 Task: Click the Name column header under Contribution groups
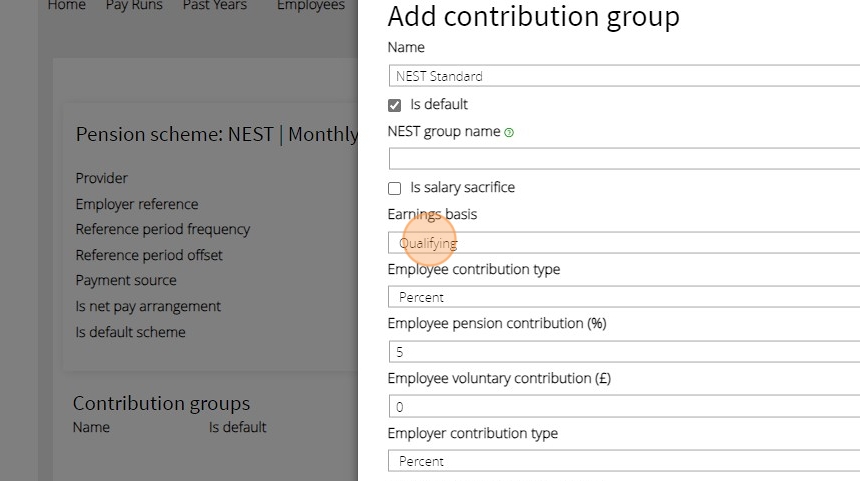click(x=91, y=427)
